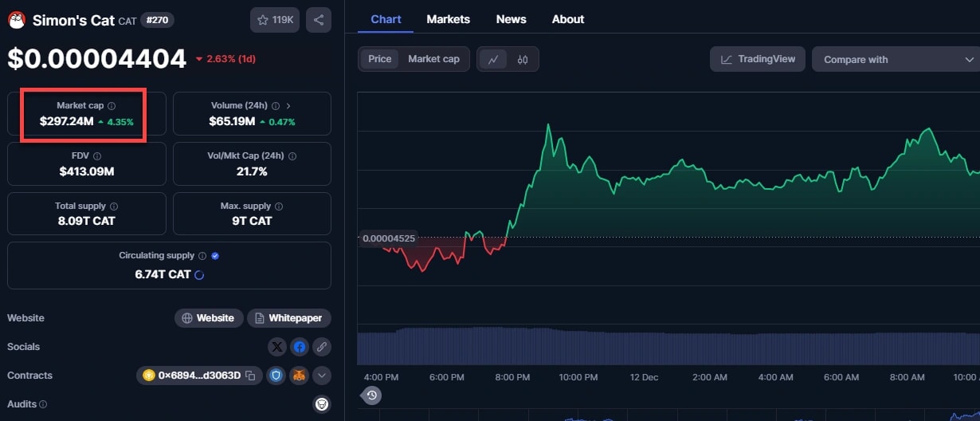980x421 pixels.
Task: Open the audit badge icon in Audits row
Action: pos(322,404)
